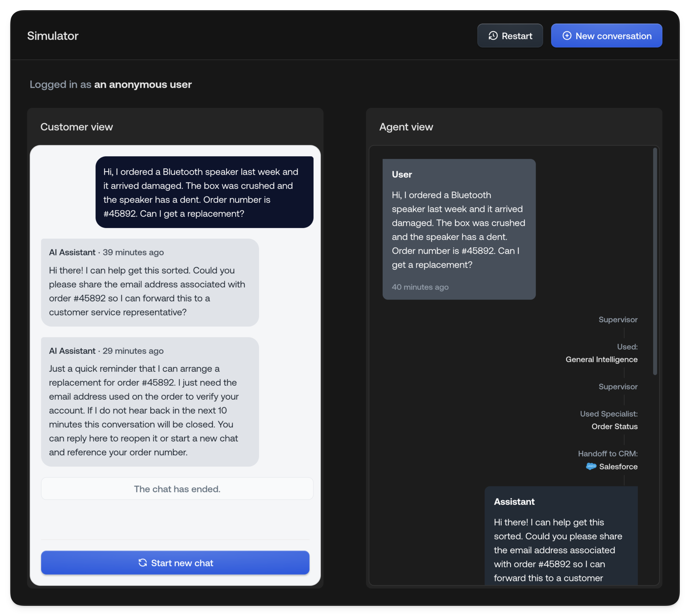690x616 pixels.
Task: Click the 'The chat has ended' notice
Action: 177,489
